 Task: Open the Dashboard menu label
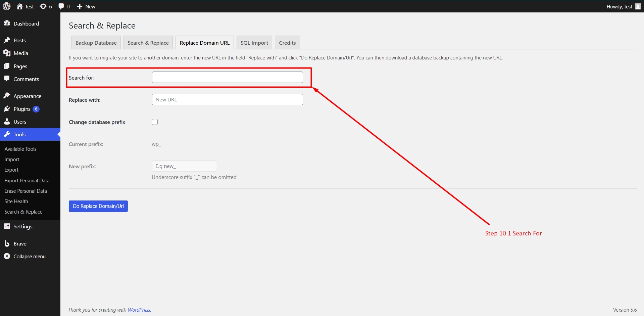pos(26,24)
